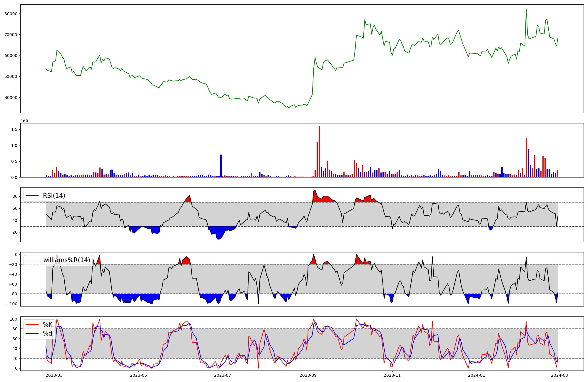
Task: Click the 2023-03 x-axis date label
Action: point(54,375)
